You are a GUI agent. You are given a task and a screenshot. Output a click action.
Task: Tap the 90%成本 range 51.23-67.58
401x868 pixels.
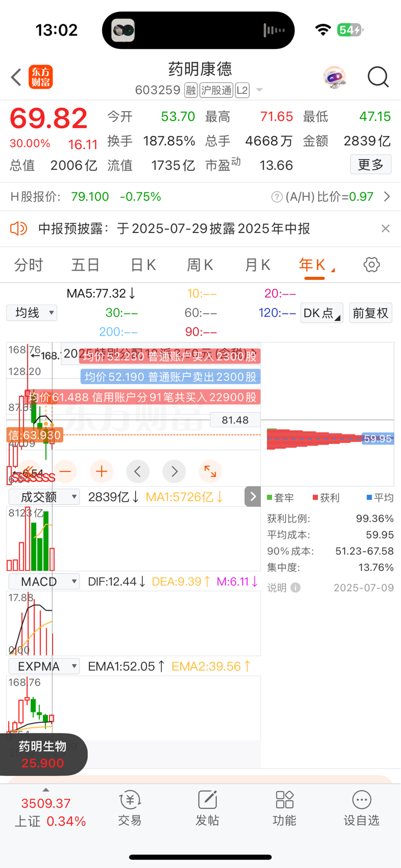pyautogui.click(x=364, y=551)
